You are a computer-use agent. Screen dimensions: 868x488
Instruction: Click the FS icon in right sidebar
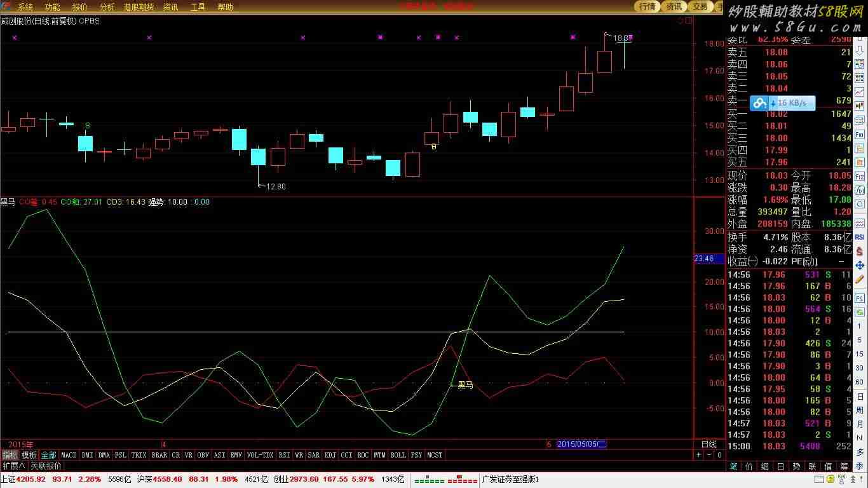click(859, 298)
